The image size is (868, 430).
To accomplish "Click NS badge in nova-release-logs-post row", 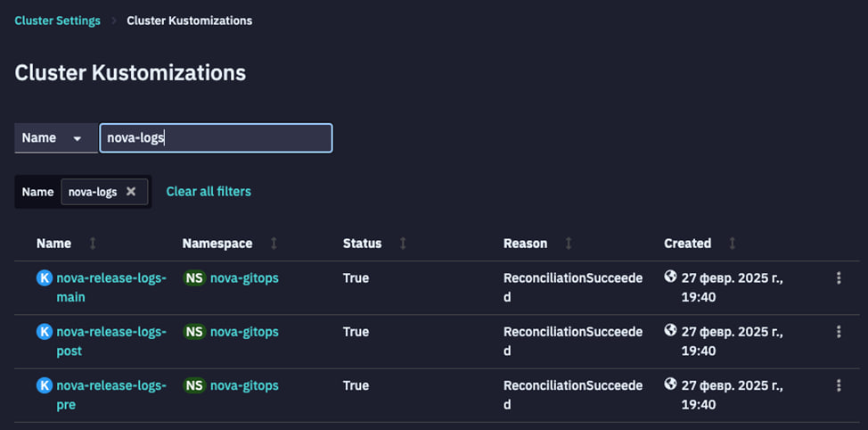I will [194, 332].
